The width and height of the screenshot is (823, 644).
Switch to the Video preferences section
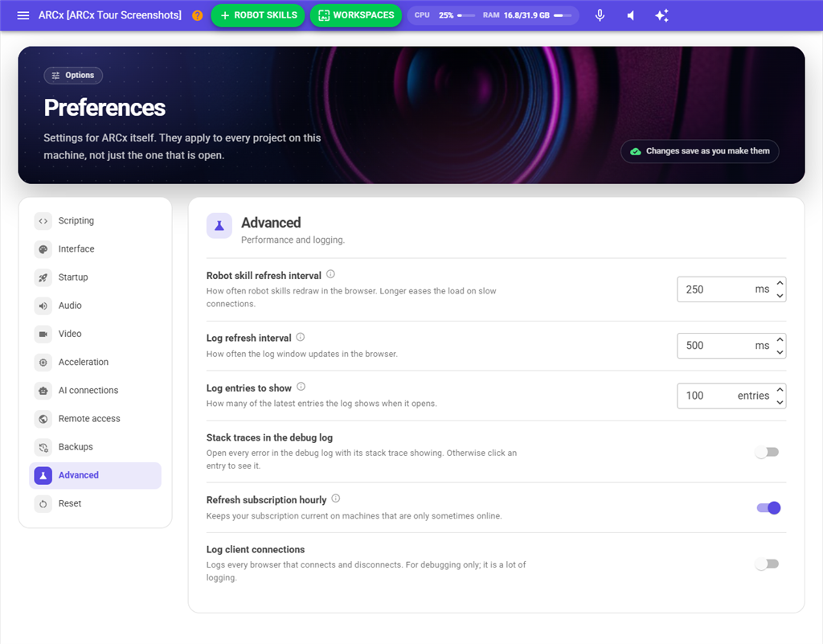pos(95,334)
